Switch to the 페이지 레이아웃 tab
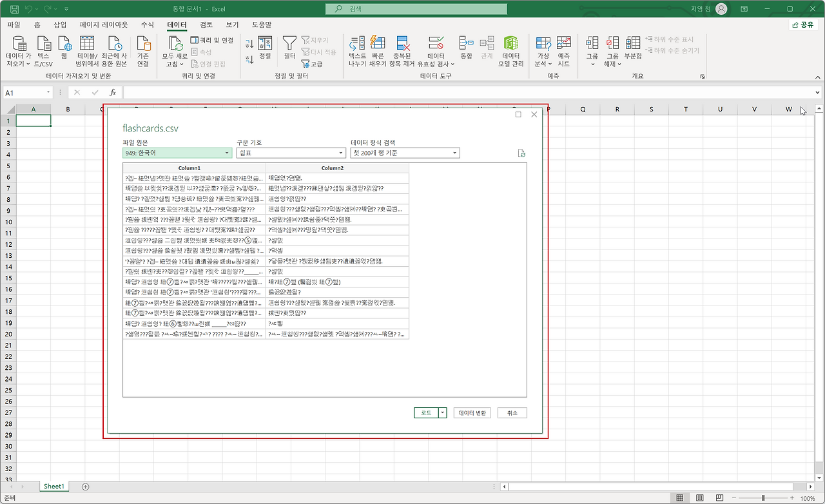 coord(104,24)
